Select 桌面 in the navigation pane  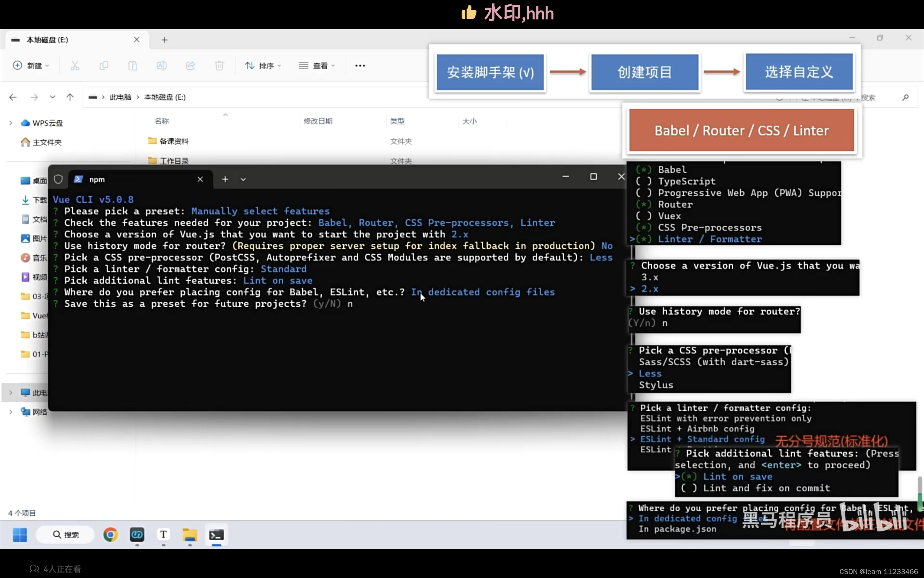[34, 180]
